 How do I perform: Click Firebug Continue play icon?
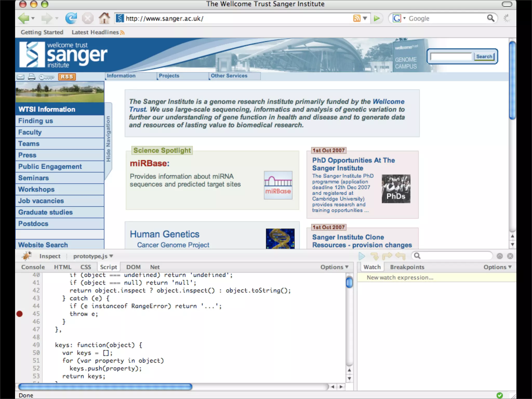[362, 256]
